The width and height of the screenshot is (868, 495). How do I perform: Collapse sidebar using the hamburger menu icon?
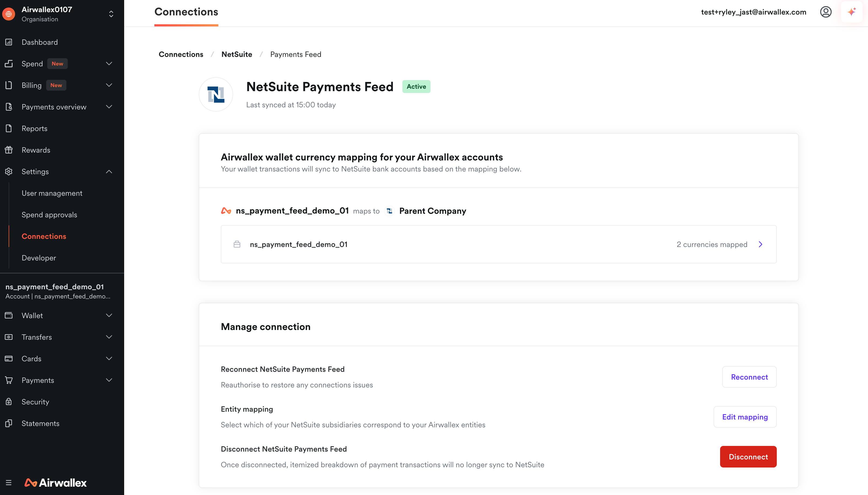(9, 482)
